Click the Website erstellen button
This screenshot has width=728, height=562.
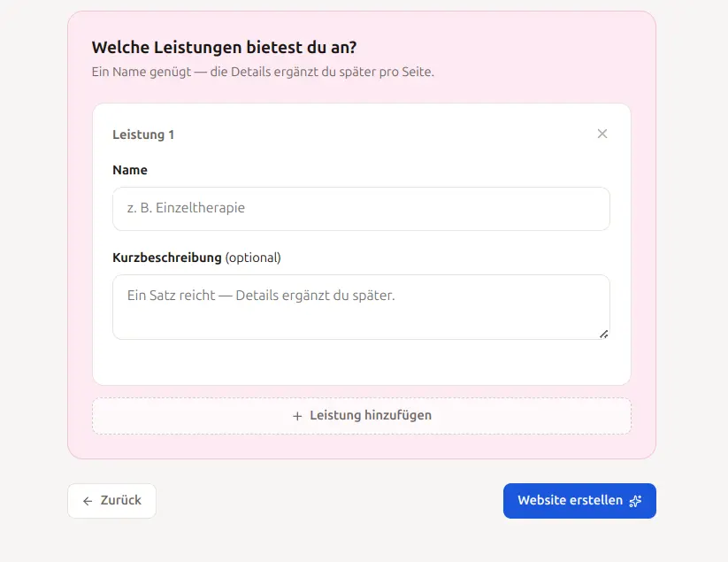click(x=579, y=501)
